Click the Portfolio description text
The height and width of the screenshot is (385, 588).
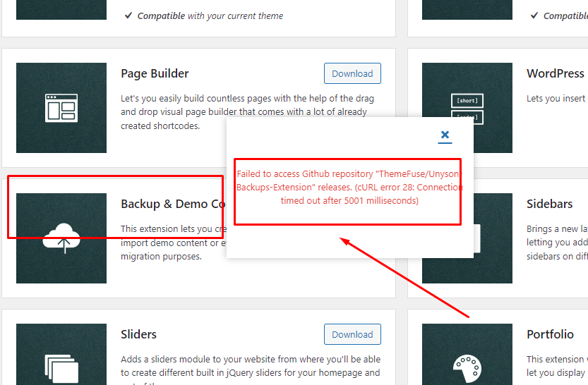click(x=557, y=366)
